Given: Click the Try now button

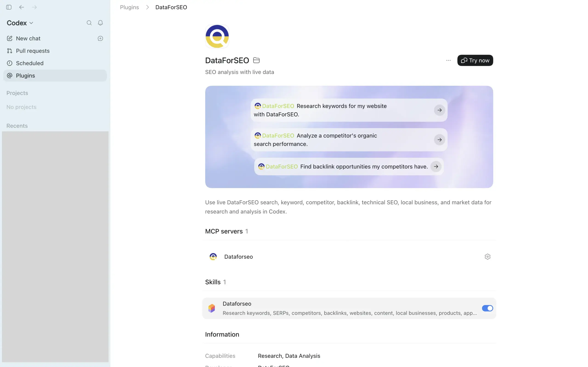Looking at the screenshot, I should pos(475,60).
